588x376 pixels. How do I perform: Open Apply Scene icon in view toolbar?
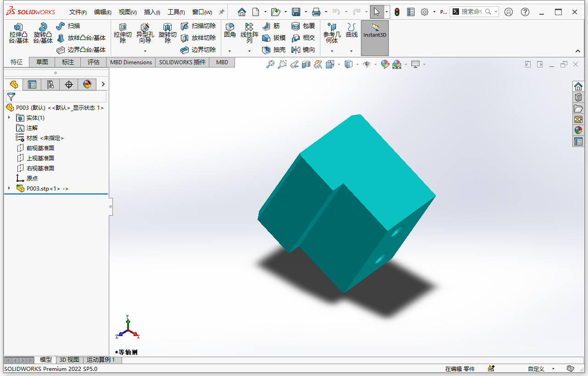tap(397, 65)
